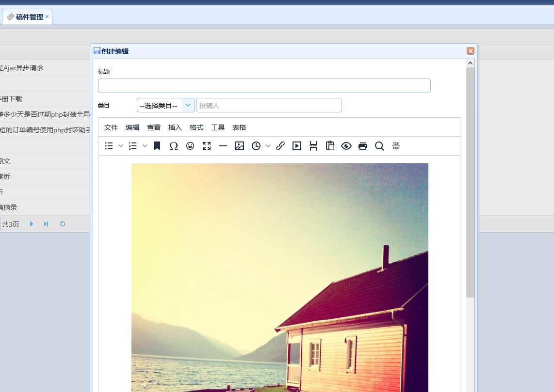Image resolution: width=554 pixels, height=392 pixels.
Task: Click the row ending with 摘录
Action: (45, 207)
